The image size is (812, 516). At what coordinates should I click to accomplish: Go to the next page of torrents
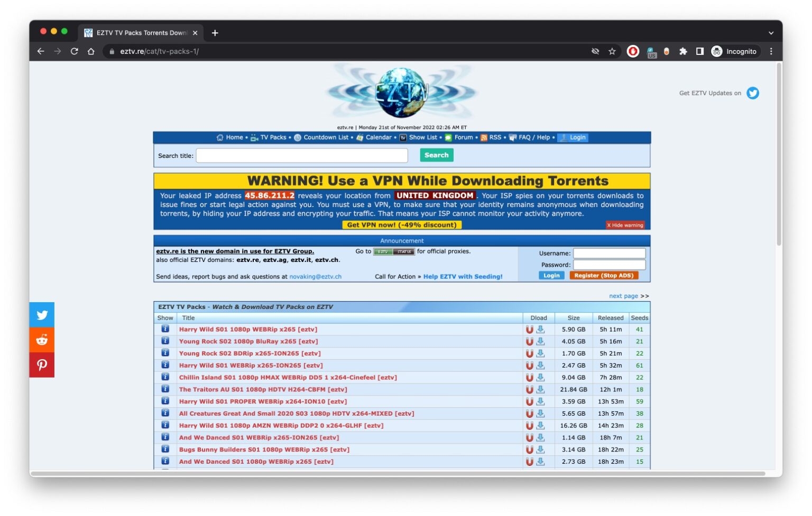coord(624,296)
